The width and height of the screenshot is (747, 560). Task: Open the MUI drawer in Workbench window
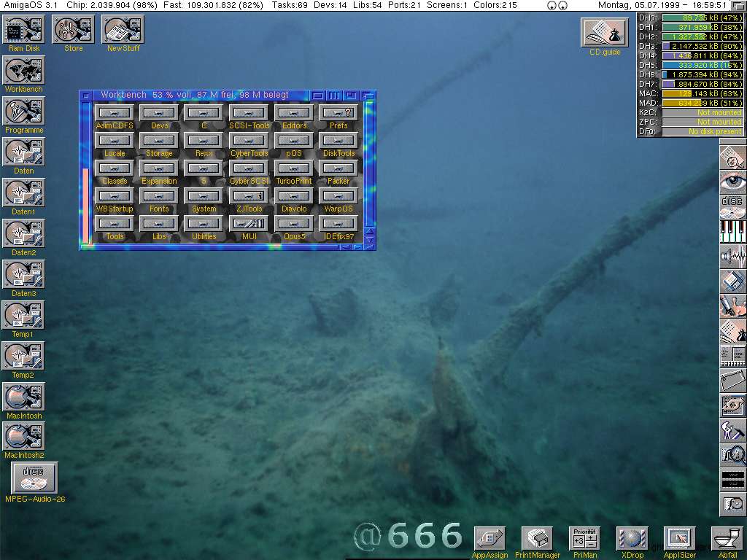pos(249,224)
